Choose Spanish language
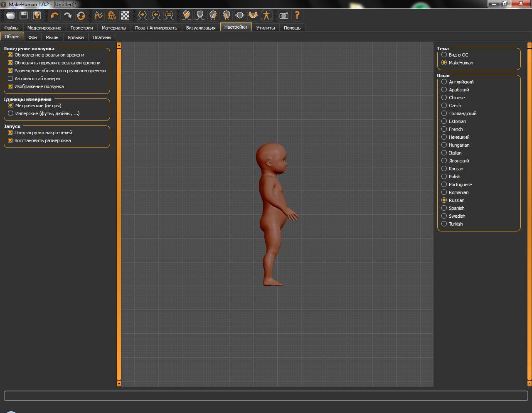 point(444,208)
